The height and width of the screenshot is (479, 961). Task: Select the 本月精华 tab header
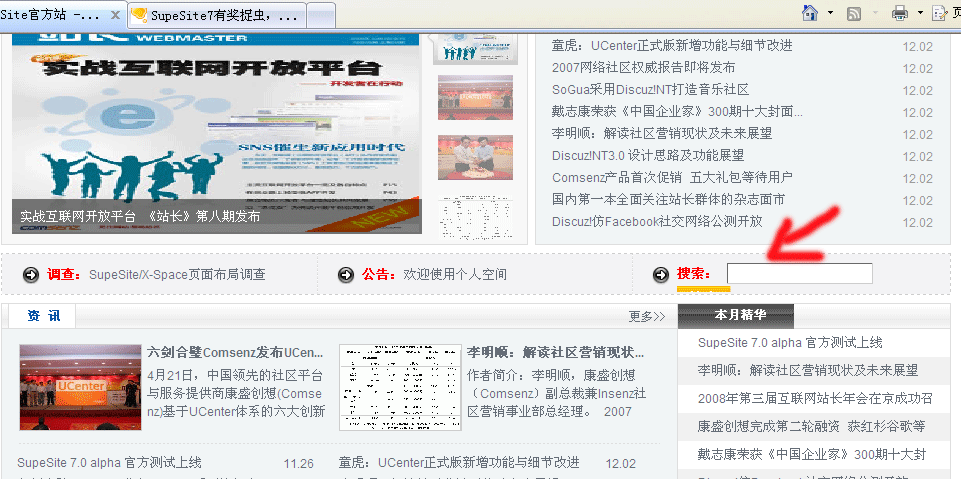[x=735, y=315]
